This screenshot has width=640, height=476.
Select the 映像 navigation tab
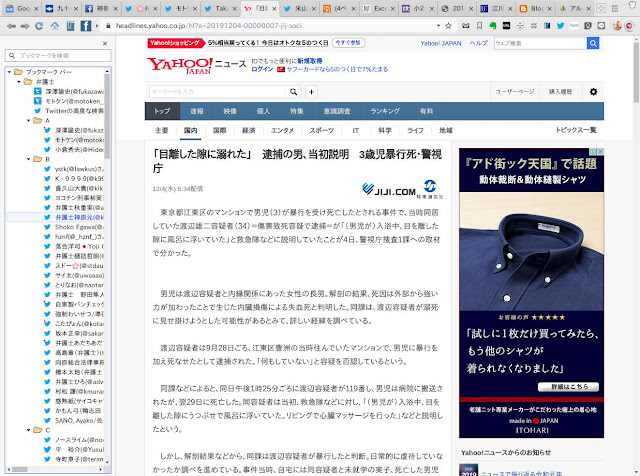tap(230, 111)
